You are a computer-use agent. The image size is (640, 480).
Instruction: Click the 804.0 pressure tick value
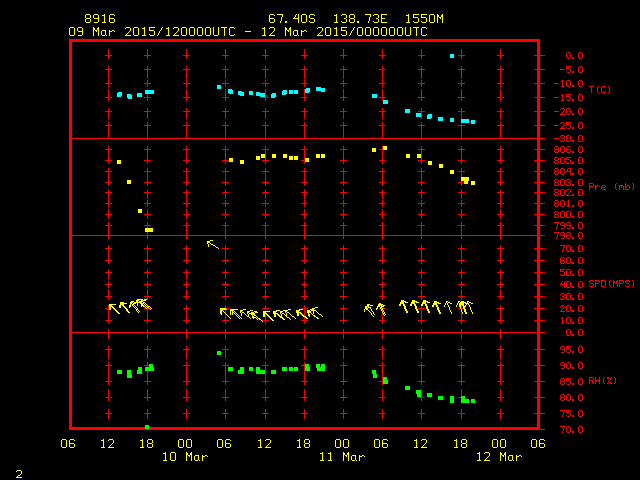pos(569,172)
